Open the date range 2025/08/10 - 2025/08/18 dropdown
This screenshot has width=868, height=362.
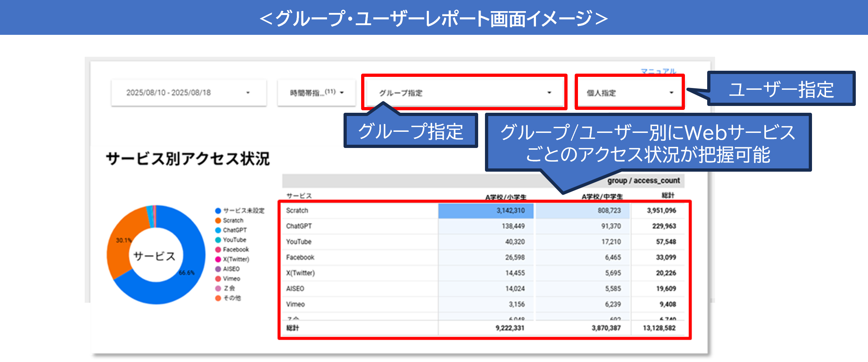[x=188, y=93]
